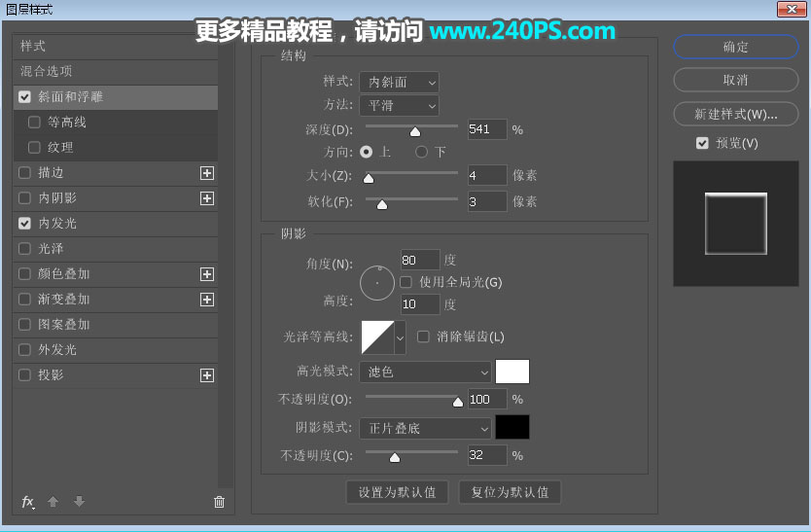Select 内发光 effect label
The height and width of the screenshot is (532, 811).
pyautogui.click(x=57, y=223)
